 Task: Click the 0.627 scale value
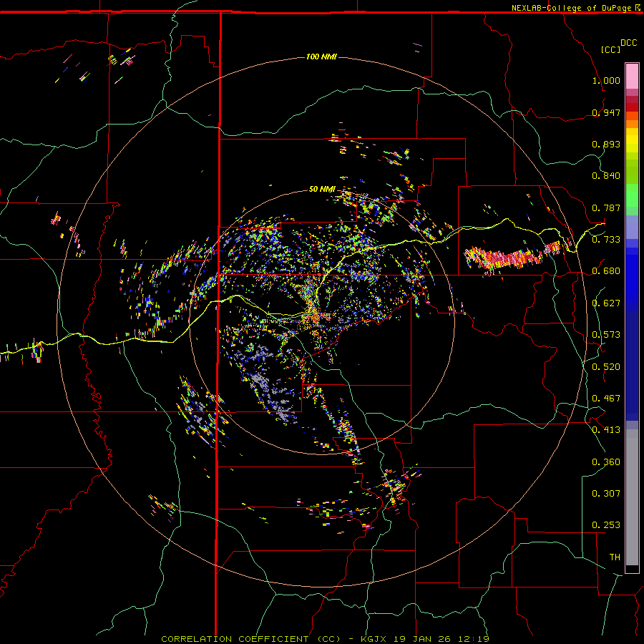[x=606, y=303]
